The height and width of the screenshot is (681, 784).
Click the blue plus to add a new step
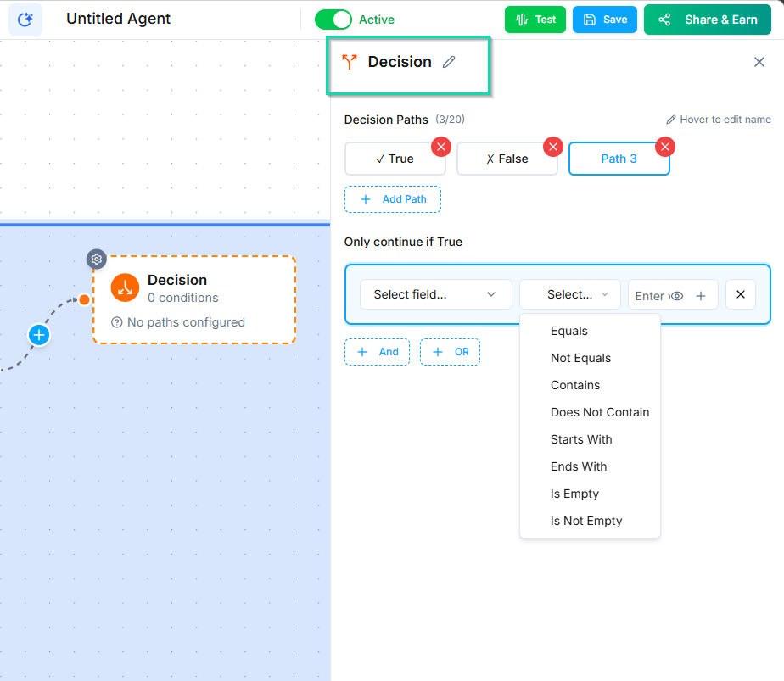pos(39,335)
